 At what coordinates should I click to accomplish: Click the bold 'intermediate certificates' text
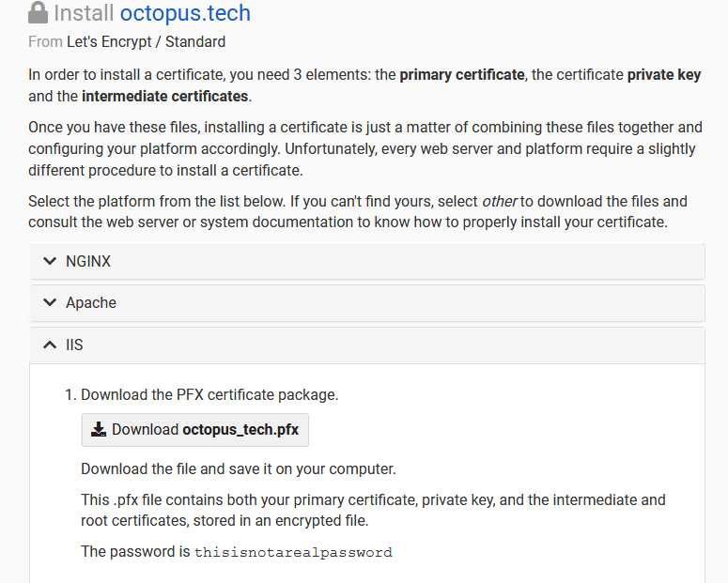(x=165, y=96)
